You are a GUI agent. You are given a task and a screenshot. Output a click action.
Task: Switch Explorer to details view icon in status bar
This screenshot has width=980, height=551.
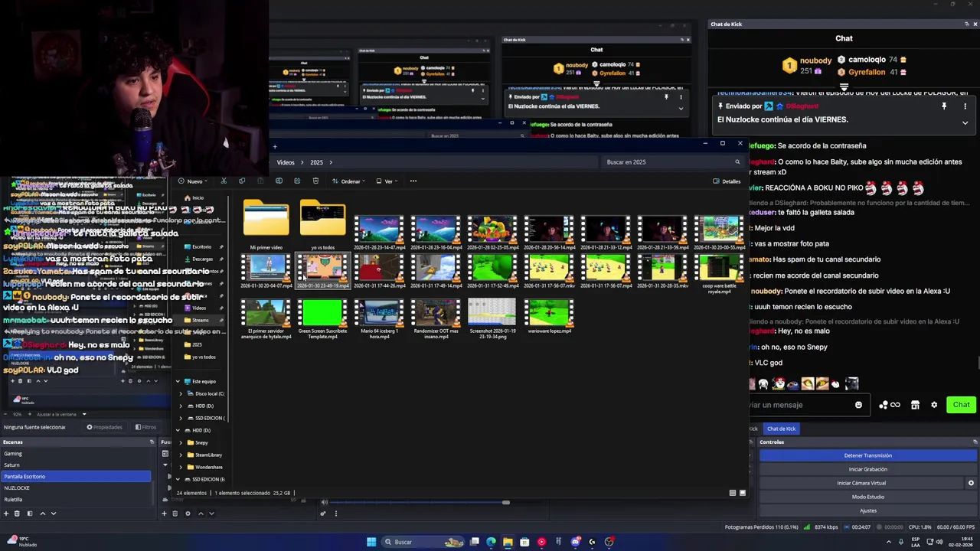[733, 493]
